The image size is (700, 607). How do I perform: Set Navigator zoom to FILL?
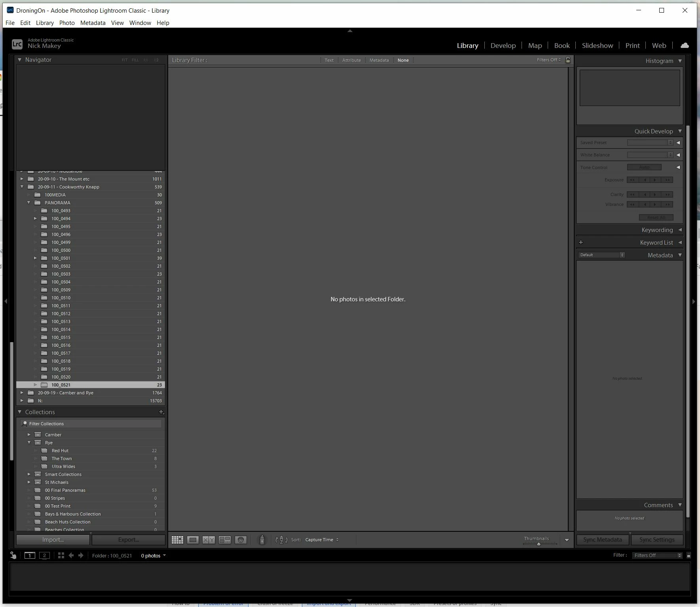point(135,60)
